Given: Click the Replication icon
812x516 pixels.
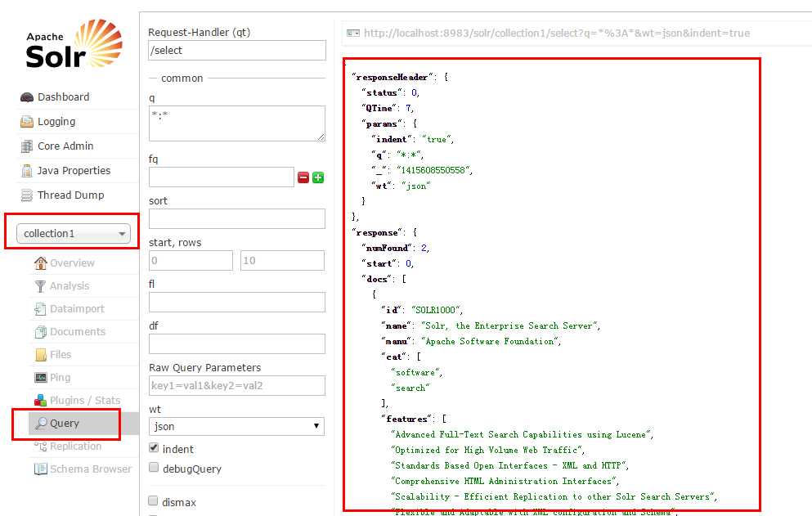Looking at the screenshot, I should pos(40,446).
